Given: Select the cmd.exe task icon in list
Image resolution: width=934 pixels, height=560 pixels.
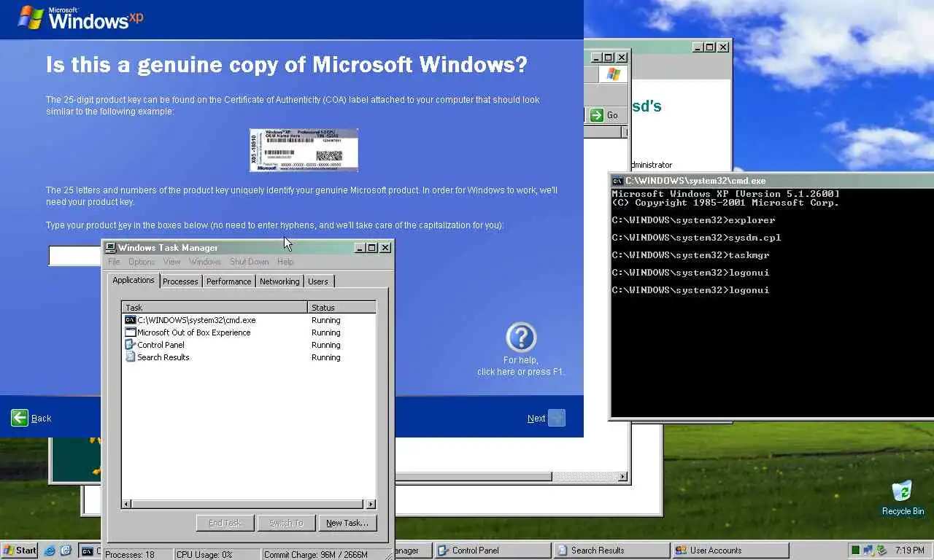Looking at the screenshot, I should click(131, 320).
